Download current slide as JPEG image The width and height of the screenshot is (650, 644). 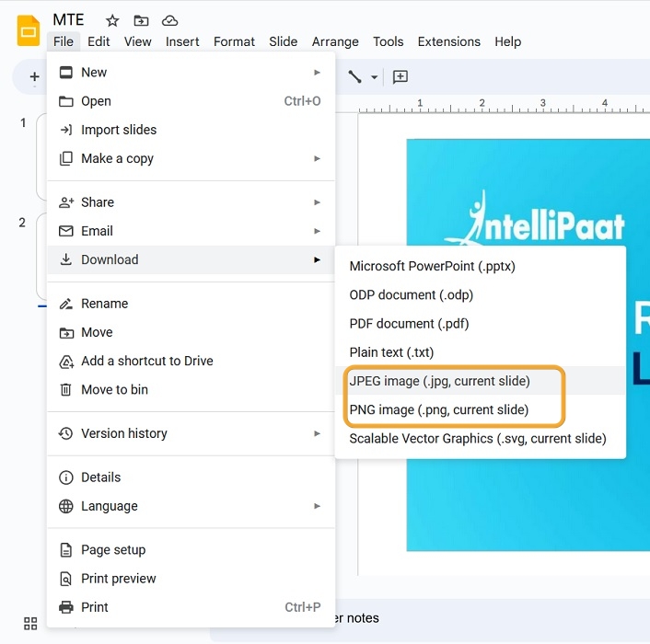(x=480, y=381)
